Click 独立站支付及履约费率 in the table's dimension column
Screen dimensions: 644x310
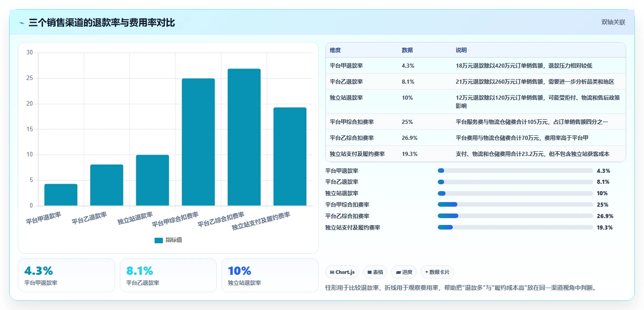(357, 154)
